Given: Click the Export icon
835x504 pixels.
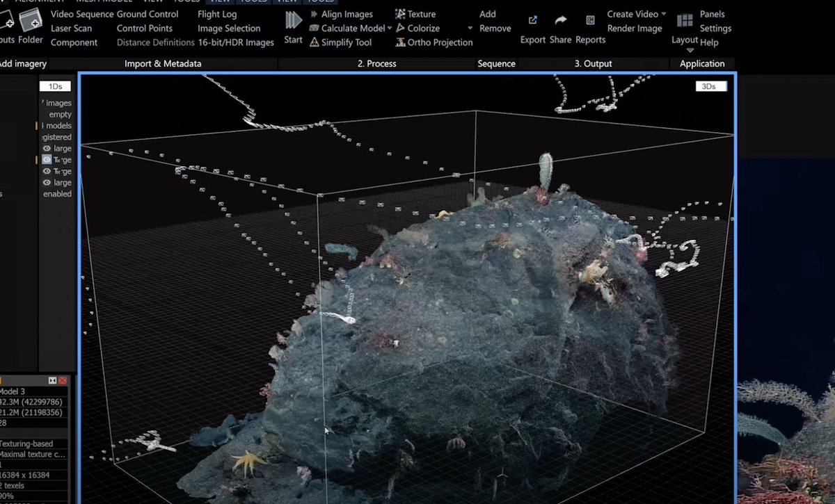Looking at the screenshot, I should click(x=533, y=20).
